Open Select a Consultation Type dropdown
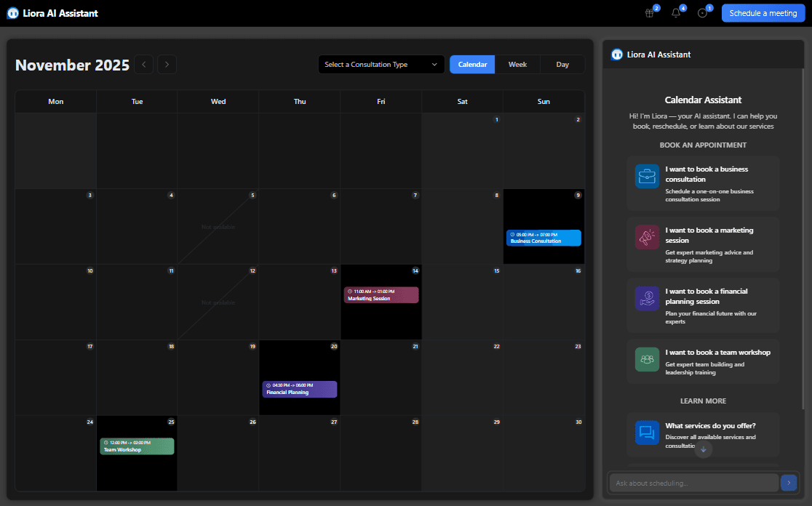The image size is (812, 506). [x=381, y=65]
